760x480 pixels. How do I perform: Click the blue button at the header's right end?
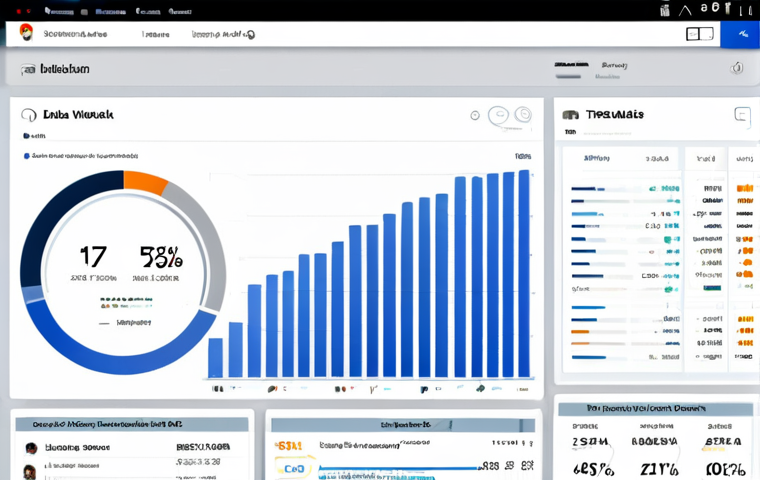click(x=740, y=34)
